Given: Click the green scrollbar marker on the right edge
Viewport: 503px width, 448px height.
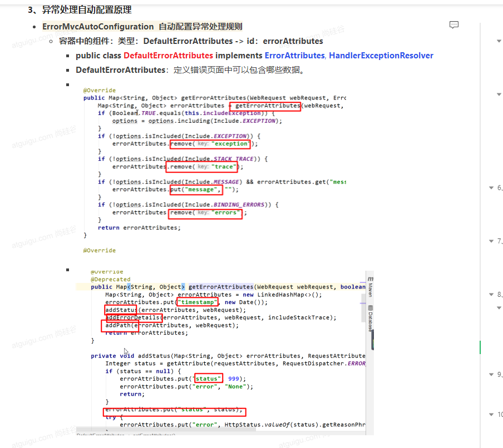Looking at the screenshot, I should 480,346.
